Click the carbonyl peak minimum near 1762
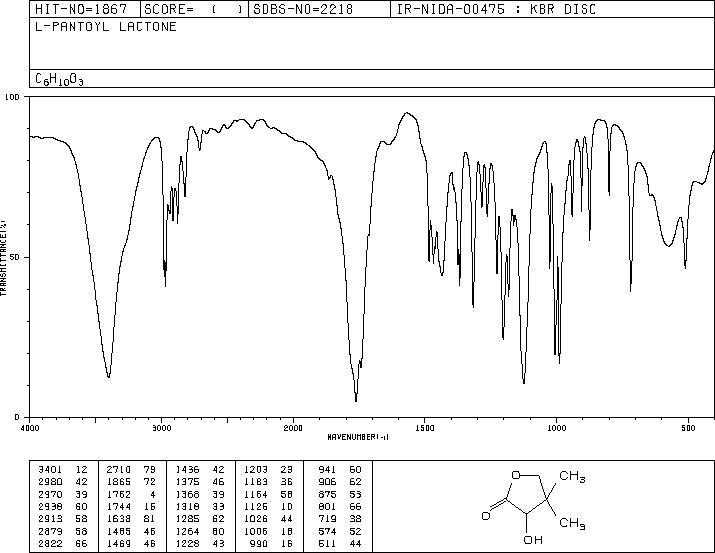The image size is (715, 553). (356, 400)
